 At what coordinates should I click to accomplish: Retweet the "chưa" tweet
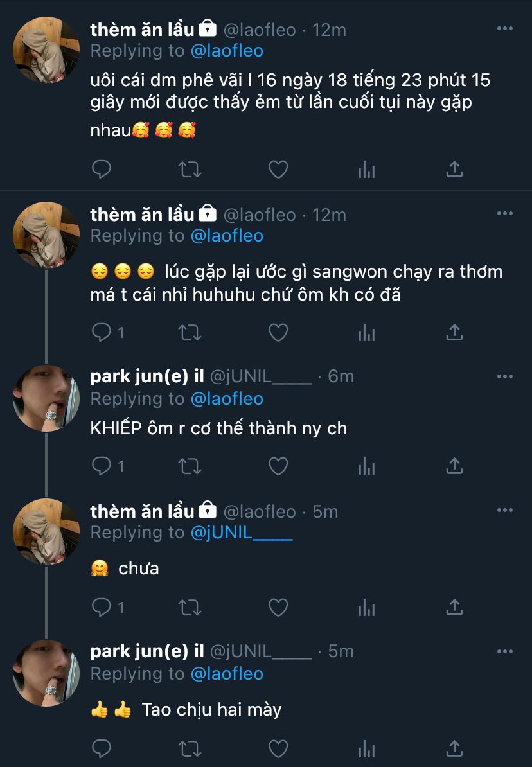coord(190,606)
